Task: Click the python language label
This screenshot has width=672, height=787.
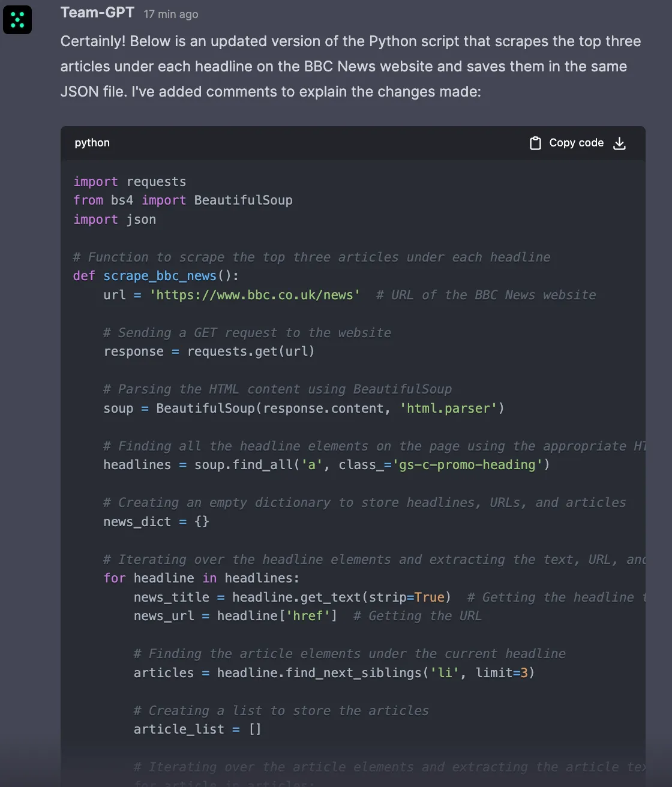Action: tap(92, 143)
